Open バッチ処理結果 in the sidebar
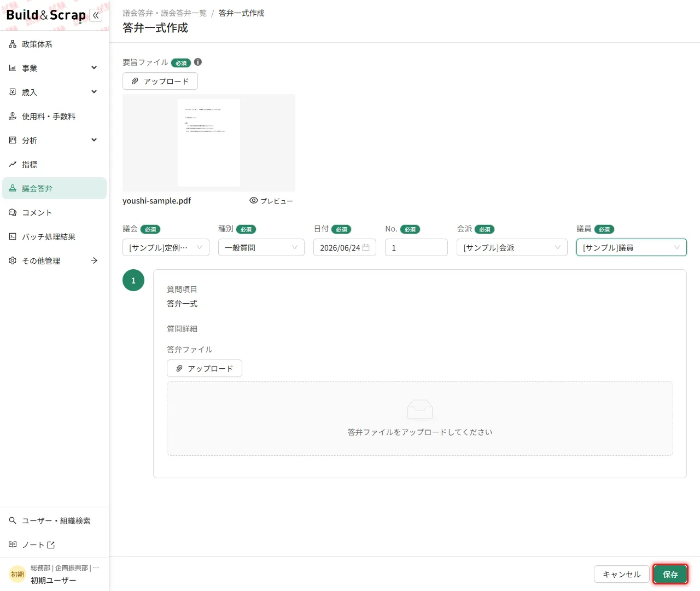 pyautogui.click(x=55, y=236)
